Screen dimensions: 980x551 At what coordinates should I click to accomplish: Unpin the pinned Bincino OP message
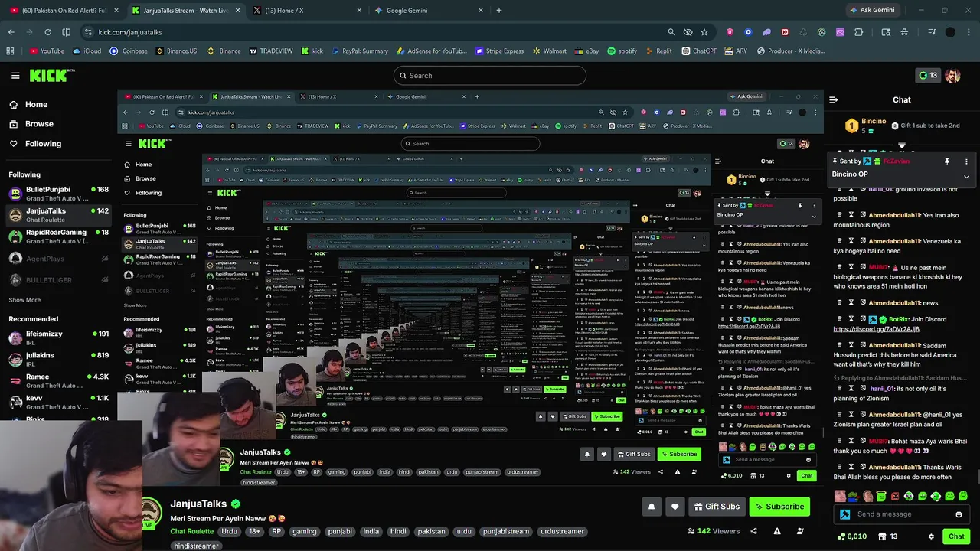(x=947, y=161)
